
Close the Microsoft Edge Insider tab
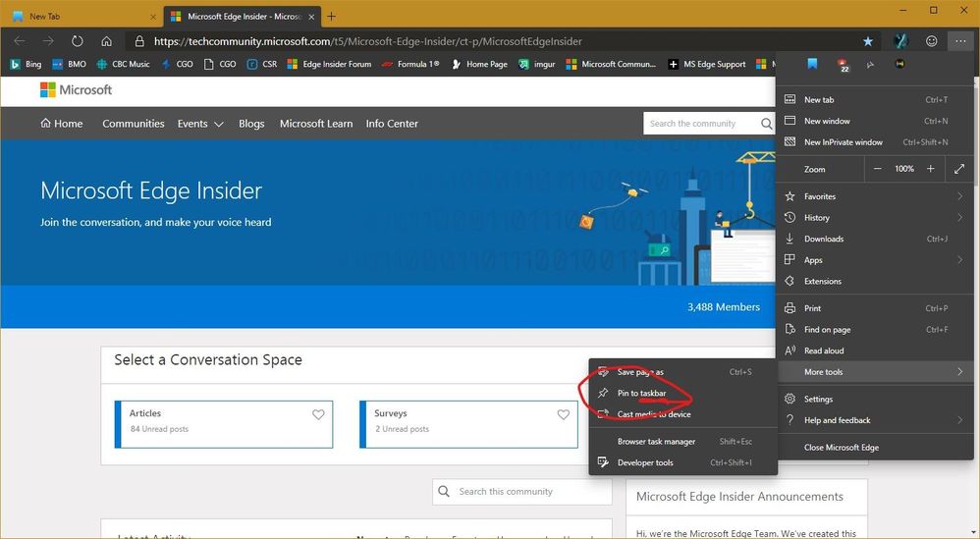click(311, 17)
